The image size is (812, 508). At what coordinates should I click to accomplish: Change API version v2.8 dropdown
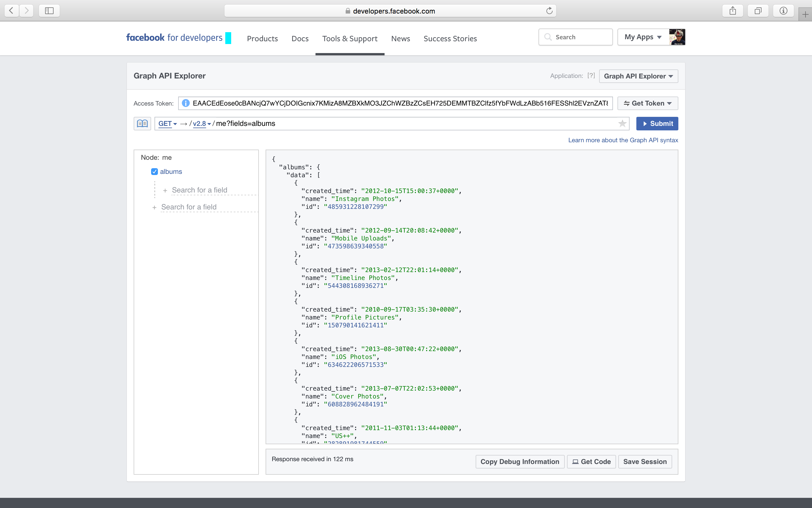[x=202, y=124]
